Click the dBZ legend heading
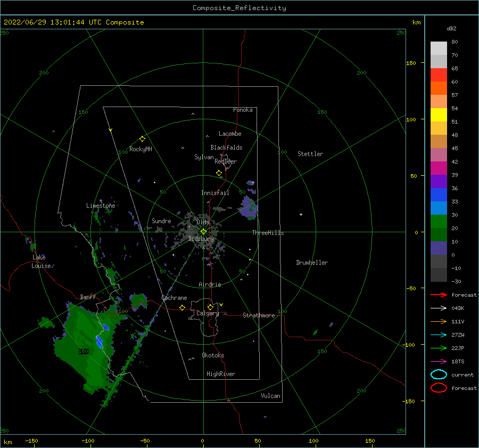Screen dimensions: 479x448 coord(451,28)
